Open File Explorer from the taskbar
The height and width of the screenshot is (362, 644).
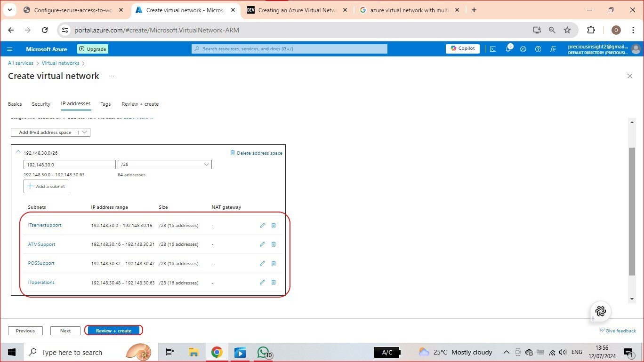tap(193, 352)
